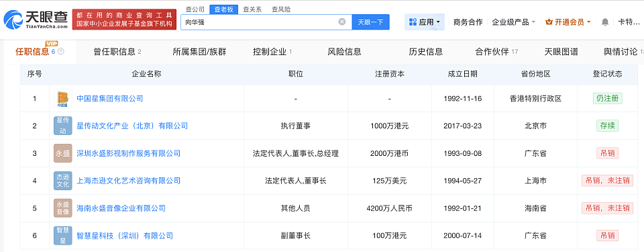
Task: Click the 成立日期 column header
Action: [462, 74]
